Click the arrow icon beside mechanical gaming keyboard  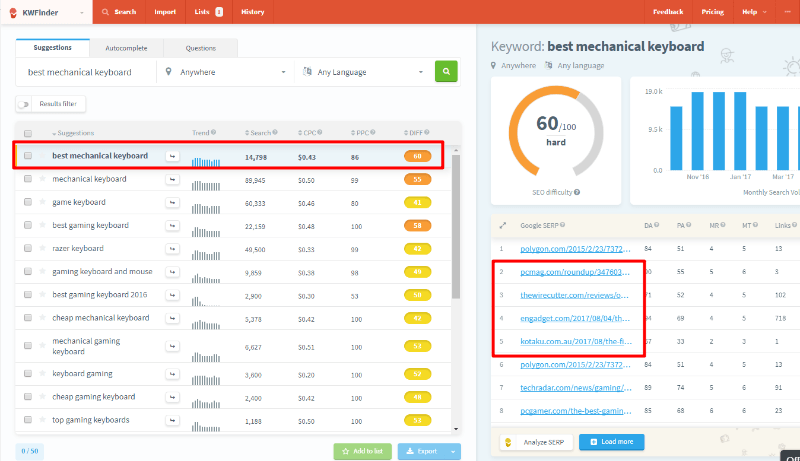pyautogui.click(x=172, y=346)
